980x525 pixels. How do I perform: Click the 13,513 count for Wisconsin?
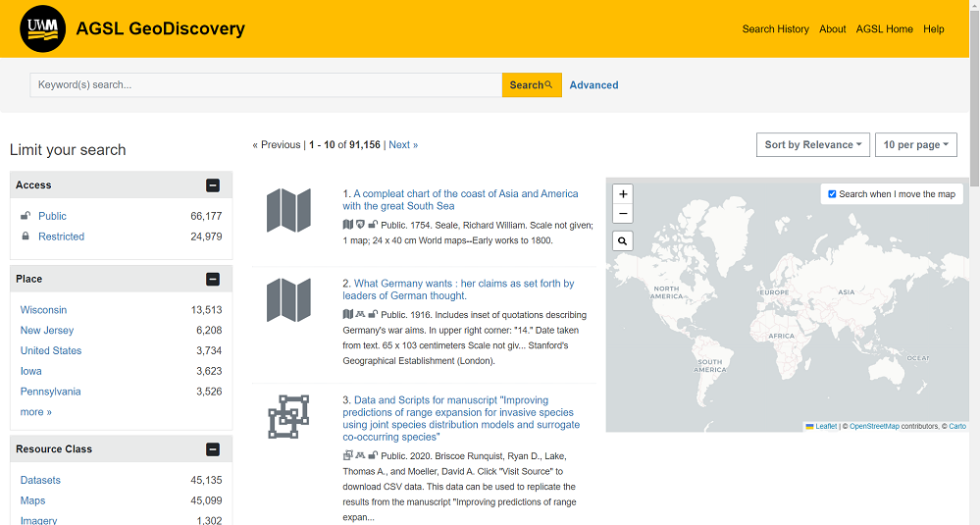[206, 309]
